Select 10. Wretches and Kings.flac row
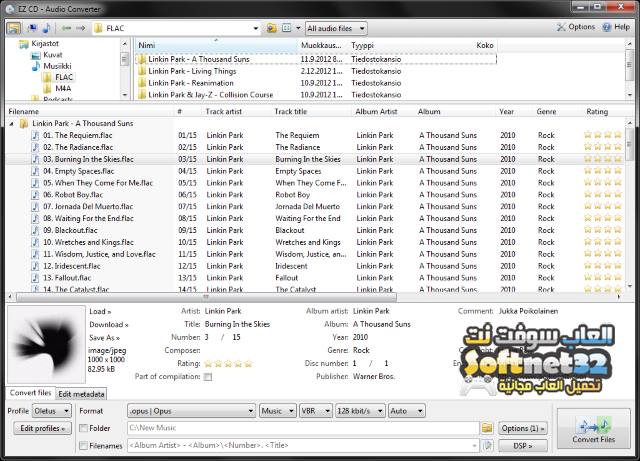This screenshot has width=640, height=461. 314,242
